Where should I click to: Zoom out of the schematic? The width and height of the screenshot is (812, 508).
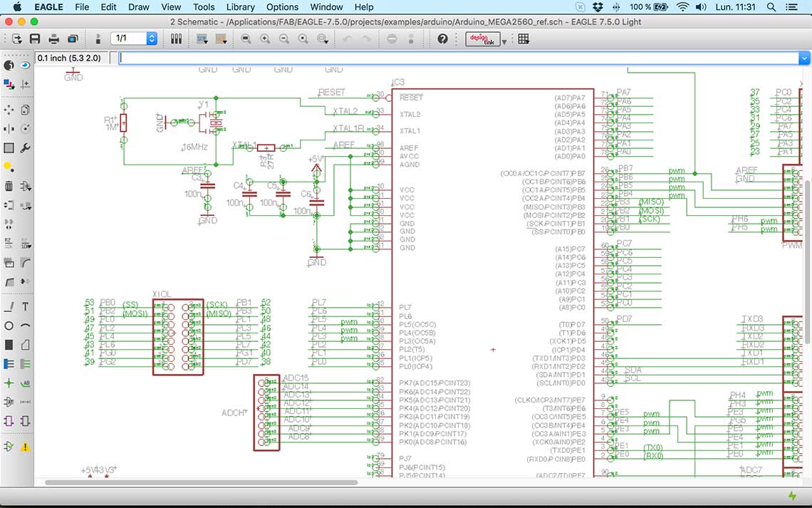tap(283, 39)
